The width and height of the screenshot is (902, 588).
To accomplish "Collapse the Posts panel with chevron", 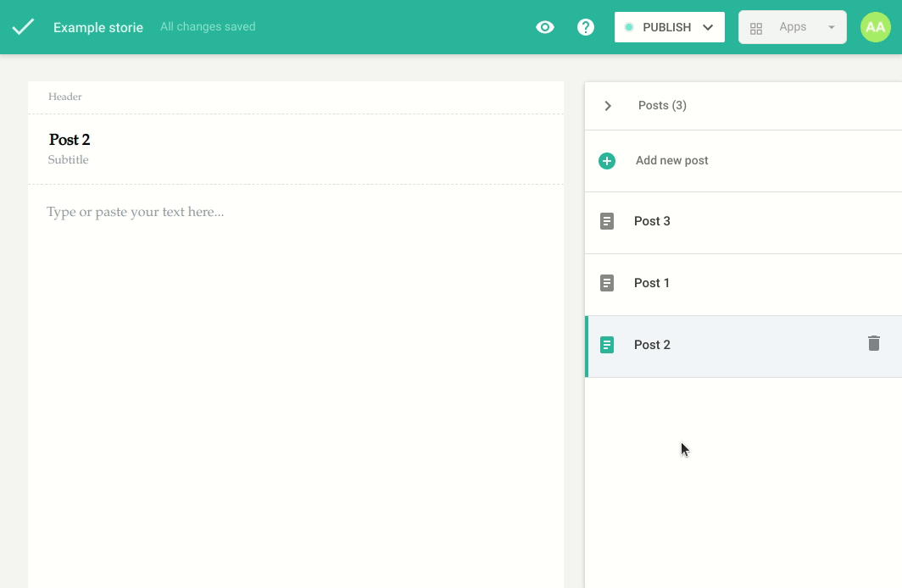I will point(608,106).
